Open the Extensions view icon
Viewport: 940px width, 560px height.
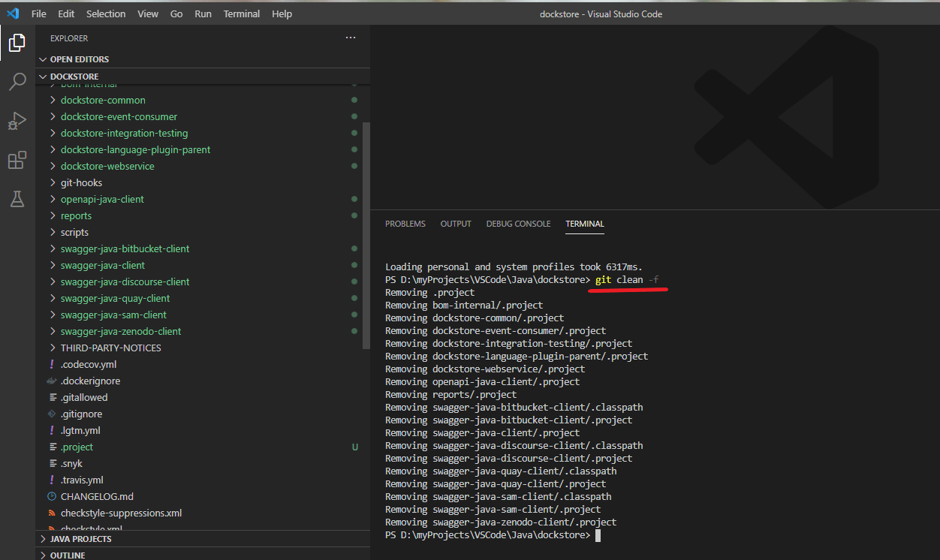click(x=17, y=160)
